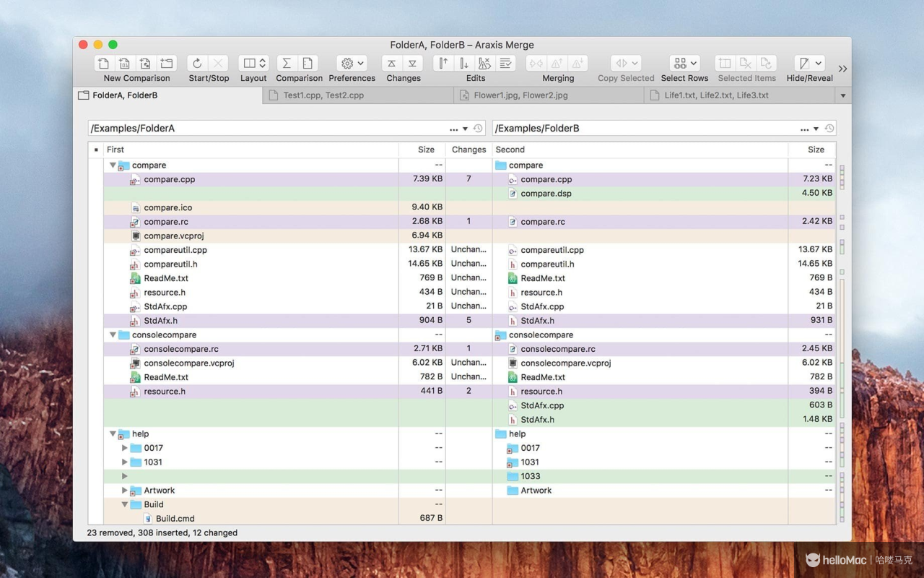Click the comparison report page icon

click(x=308, y=64)
